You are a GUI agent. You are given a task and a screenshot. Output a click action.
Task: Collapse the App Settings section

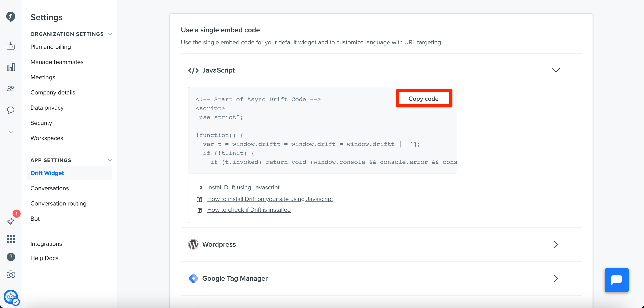pos(110,160)
